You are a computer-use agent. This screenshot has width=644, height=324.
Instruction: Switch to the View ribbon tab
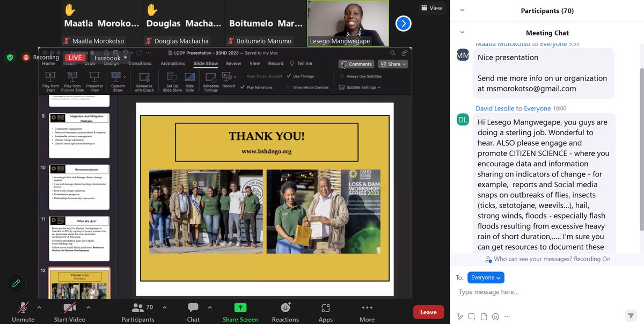(x=254, y=63)
